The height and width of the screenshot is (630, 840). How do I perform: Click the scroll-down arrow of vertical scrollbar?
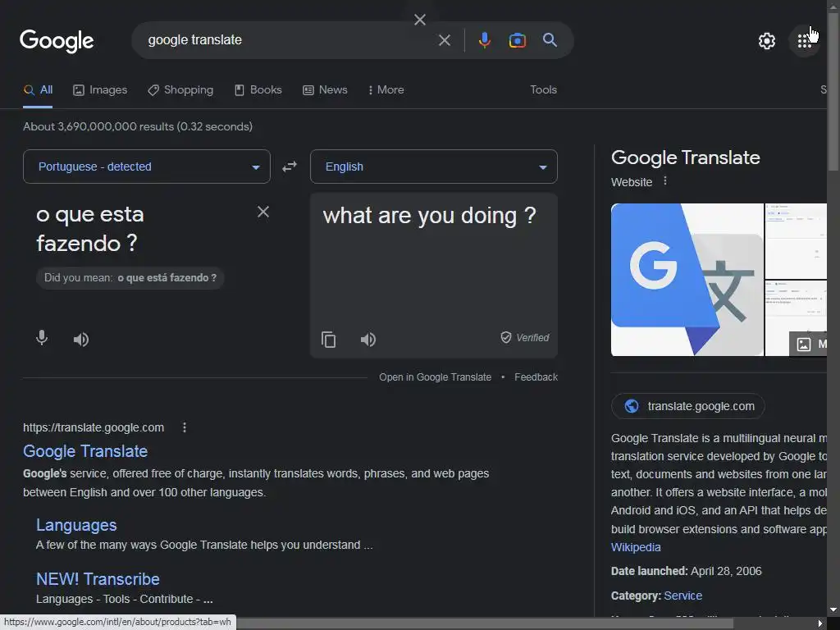pos(833,610)
